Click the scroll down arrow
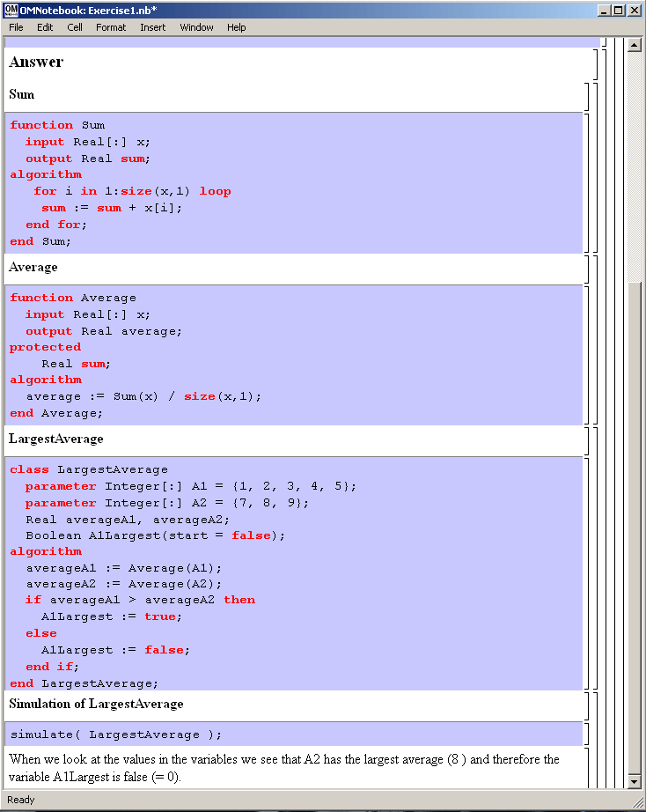The image size is (646, 812). [634, 781]
